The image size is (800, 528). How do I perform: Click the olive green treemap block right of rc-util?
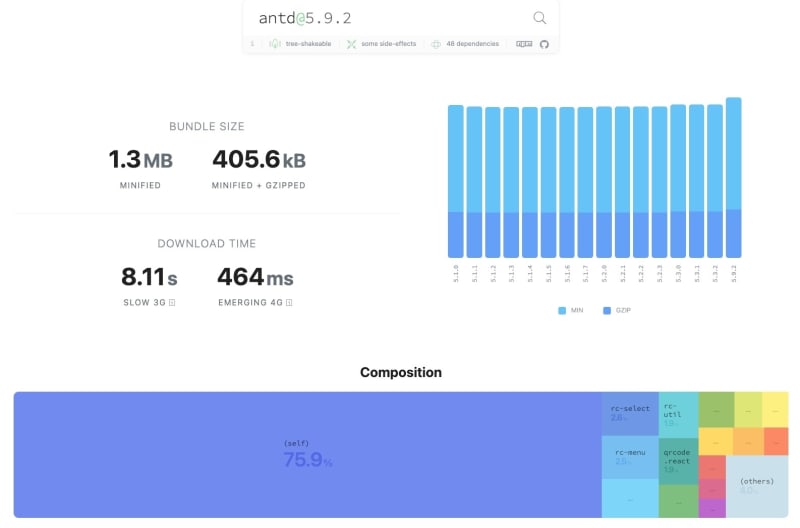coord(716,409)
